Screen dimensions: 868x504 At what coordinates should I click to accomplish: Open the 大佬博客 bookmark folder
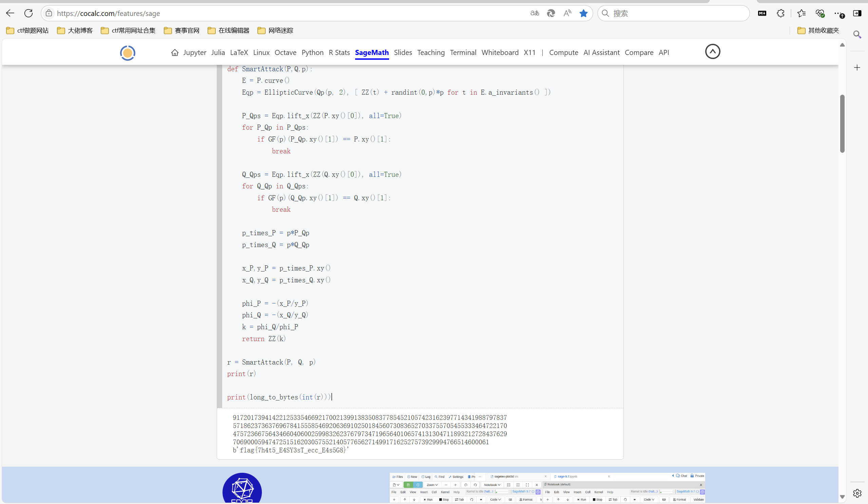pyautogui.click(x=75, y=30)
